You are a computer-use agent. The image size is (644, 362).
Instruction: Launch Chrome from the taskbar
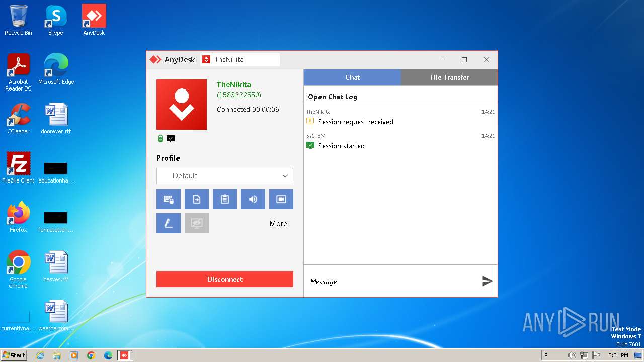point(91,355)
